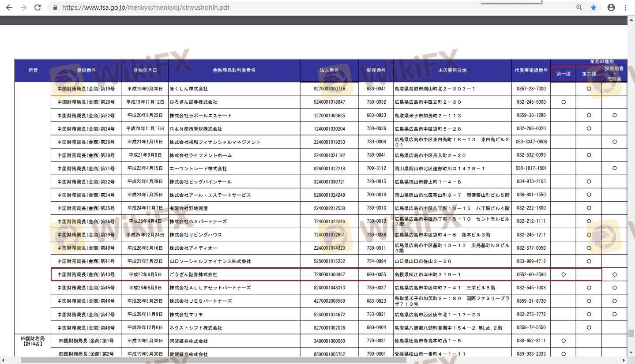635x364 pixels.
Task: Open the zoom magnifier in address bar
Action: pos(579,8)
